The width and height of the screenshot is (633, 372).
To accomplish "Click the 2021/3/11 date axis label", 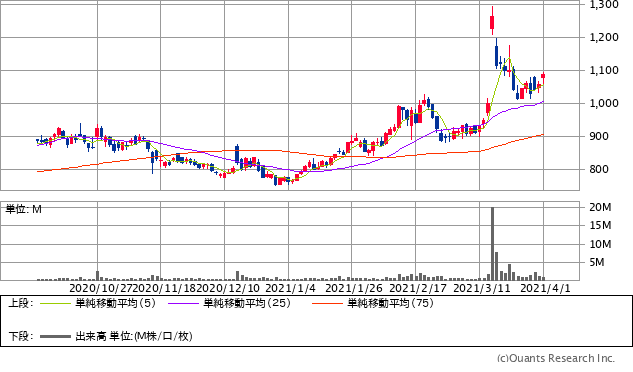I will [x=482, y=288].
